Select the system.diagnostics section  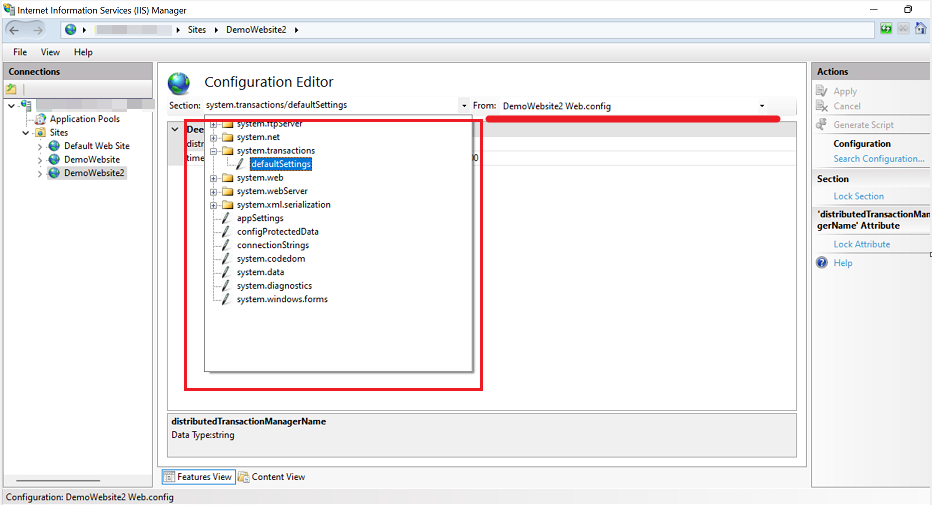pyautogui.click(x=274, y=286)
